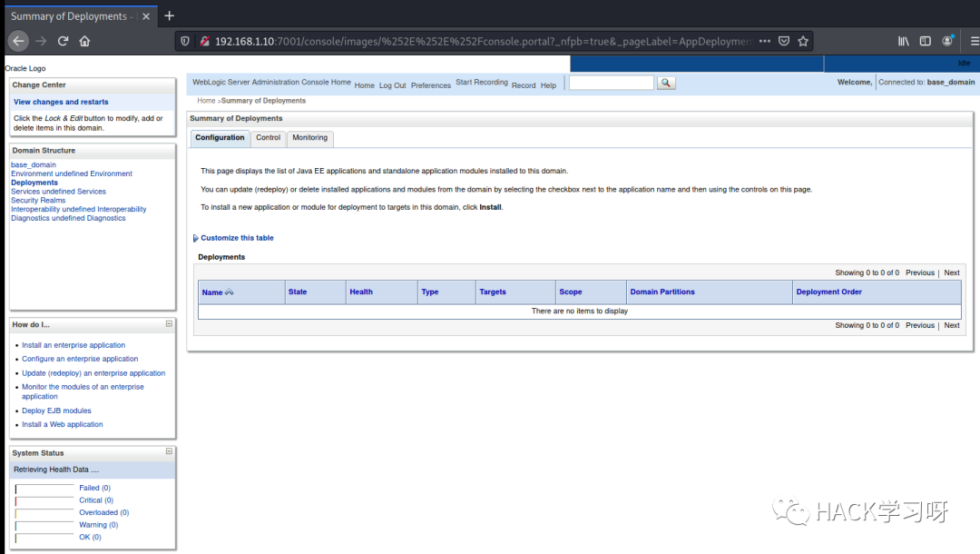Open Install an enterprise application help
The height and width of the screenshot is (554, 980).
(73, 345)
